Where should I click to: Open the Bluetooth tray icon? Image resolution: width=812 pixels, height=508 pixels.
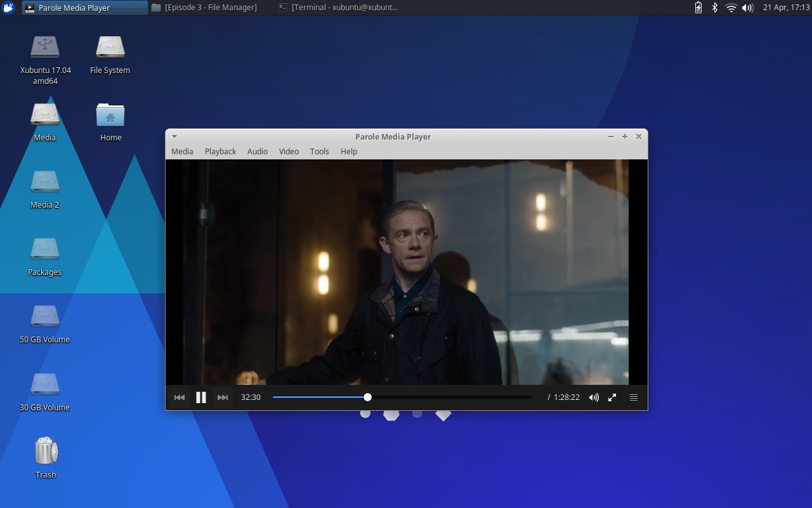[x=714, y=8]
